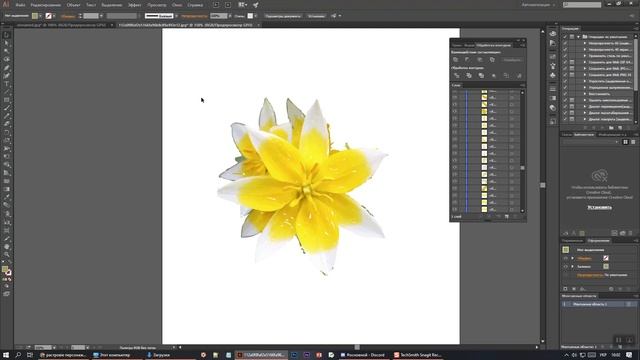640x360 pixels.
Task: Click the Crop pathfinder icon
Action: 494,76
